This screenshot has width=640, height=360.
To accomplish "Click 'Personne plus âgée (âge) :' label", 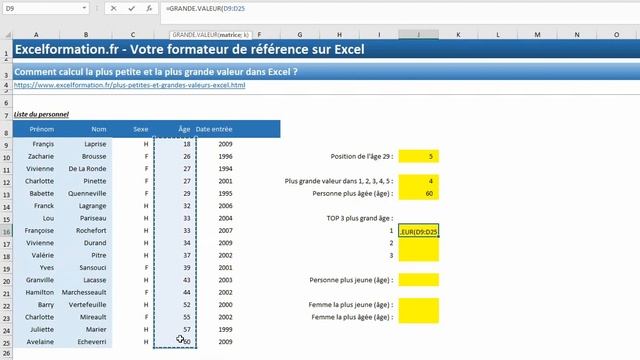I will click(353, 193).
